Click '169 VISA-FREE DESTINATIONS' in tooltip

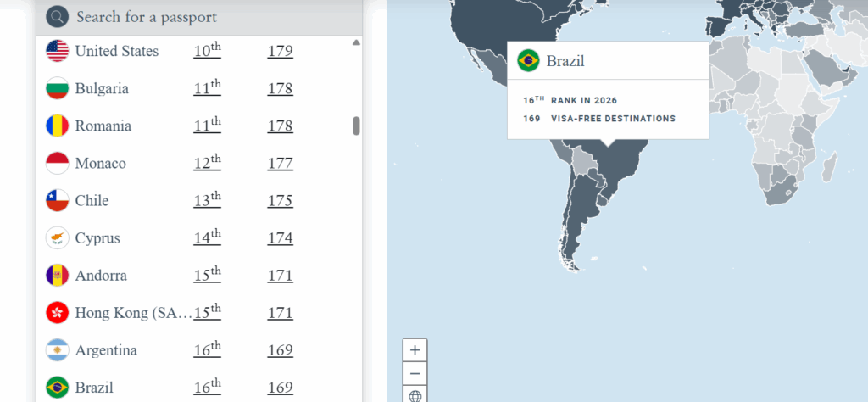pyautogui.click(x=599, y=119)
